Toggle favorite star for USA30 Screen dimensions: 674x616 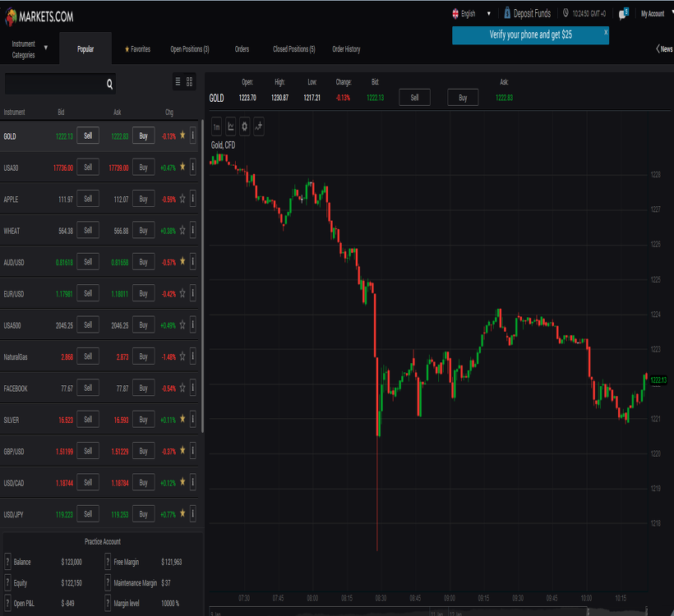[x=182, y=167]
